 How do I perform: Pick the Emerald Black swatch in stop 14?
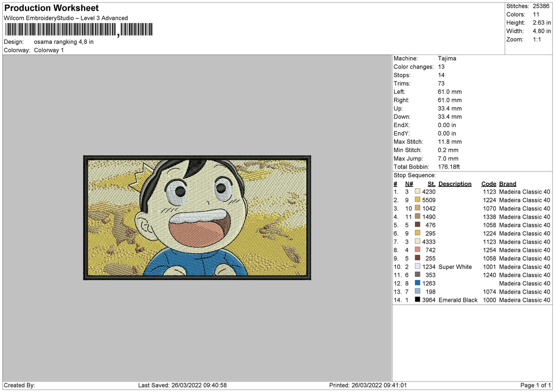[x=418, y=300]
